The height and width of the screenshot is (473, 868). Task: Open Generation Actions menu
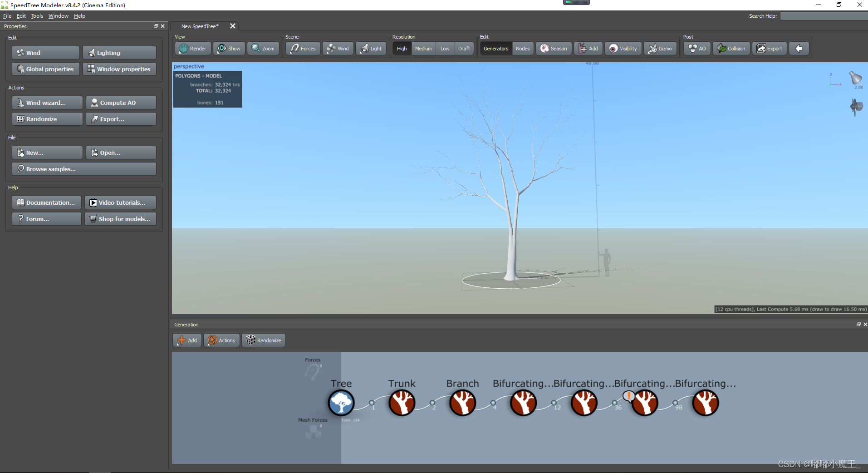pyautogui.click(x=222, y=340)
